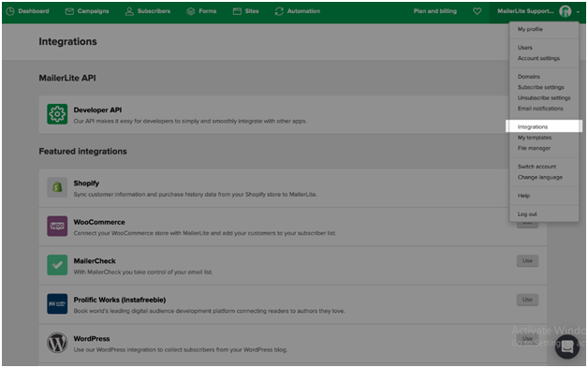Open the Subscribers section
Screen dimensions: 588x368
tap(154, 11)
